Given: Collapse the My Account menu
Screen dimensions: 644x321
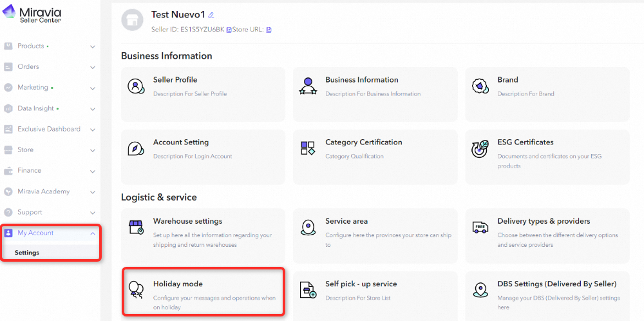Looking at the screenshot, I should pyautogui.click(x=93, y=233).
